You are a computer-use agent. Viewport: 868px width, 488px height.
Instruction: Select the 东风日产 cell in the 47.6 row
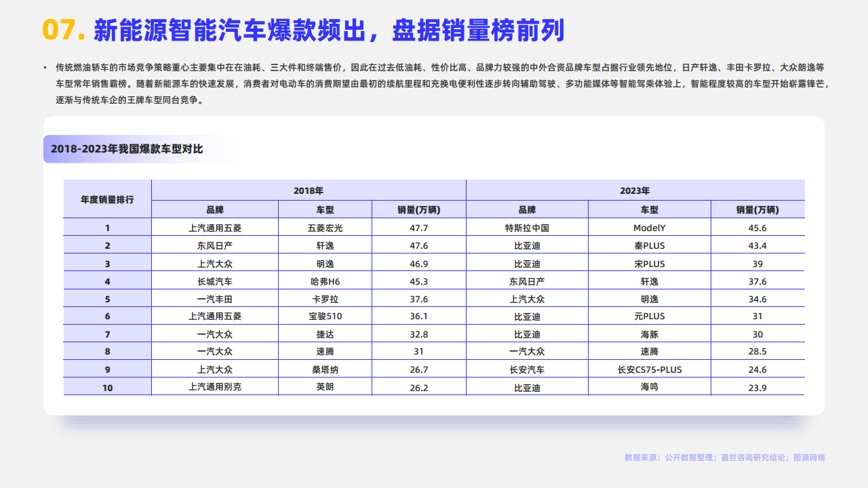click(215, 246)
